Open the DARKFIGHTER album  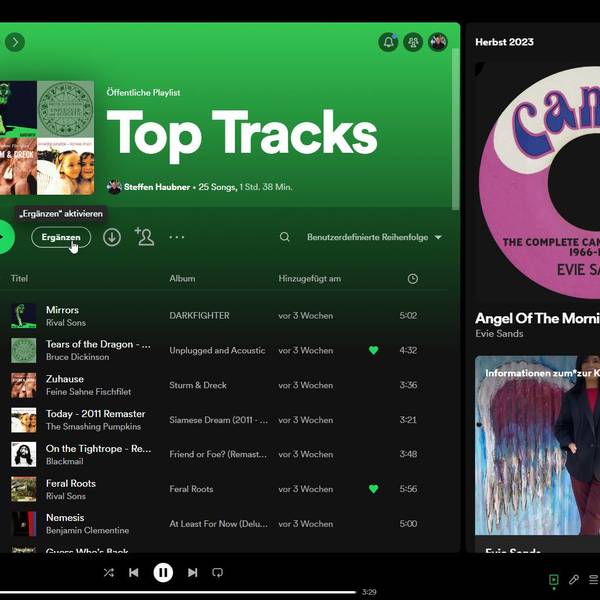click(x=199, y=315)
